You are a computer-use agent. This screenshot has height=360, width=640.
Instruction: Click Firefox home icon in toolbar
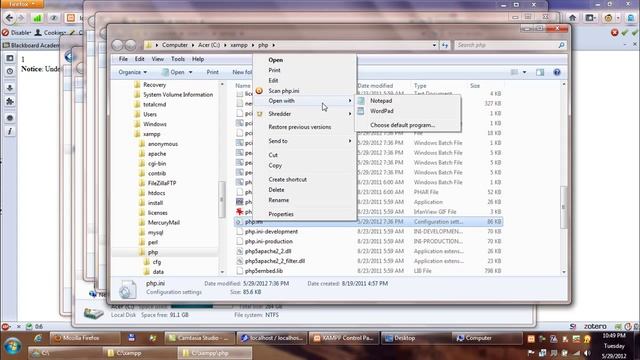point(572,18)
